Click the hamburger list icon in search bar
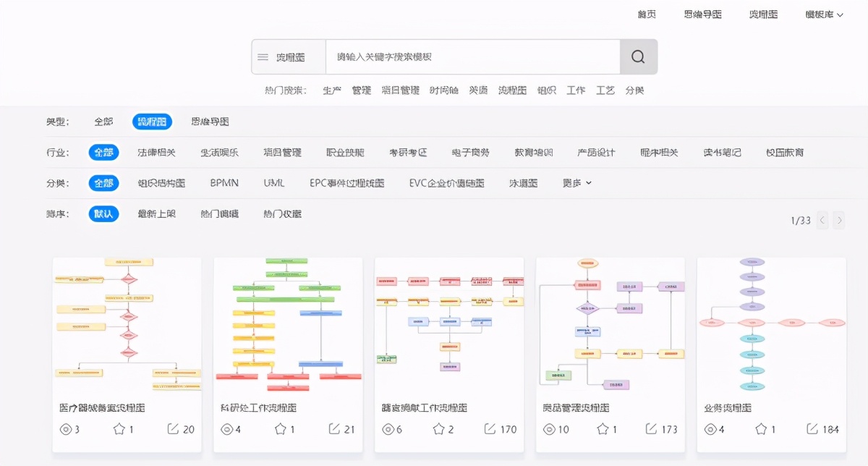This screenshot has width=868, height=466. 263,56
